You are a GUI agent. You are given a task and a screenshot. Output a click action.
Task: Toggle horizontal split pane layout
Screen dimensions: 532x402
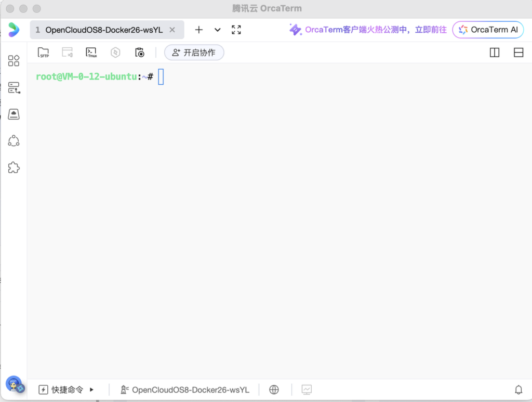pos(518,53)
